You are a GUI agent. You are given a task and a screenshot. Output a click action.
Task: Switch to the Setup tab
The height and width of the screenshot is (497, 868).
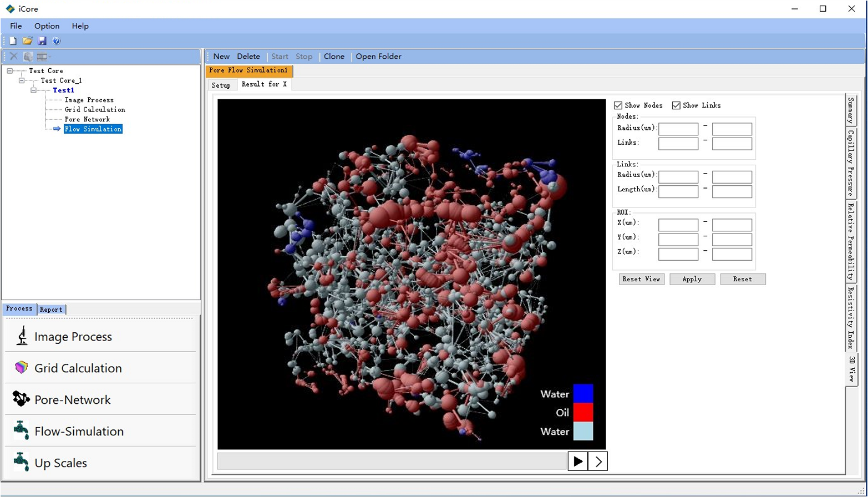221,85
